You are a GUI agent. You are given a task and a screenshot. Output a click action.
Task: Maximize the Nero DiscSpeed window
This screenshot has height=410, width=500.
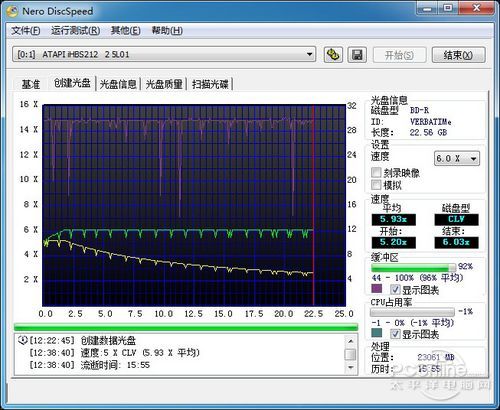coord(448,8)
